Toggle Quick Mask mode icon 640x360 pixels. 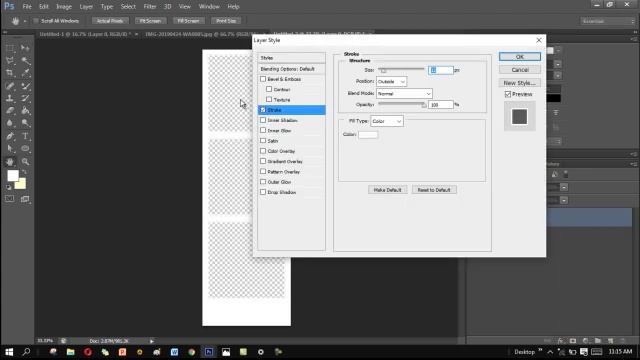(10, 199)
